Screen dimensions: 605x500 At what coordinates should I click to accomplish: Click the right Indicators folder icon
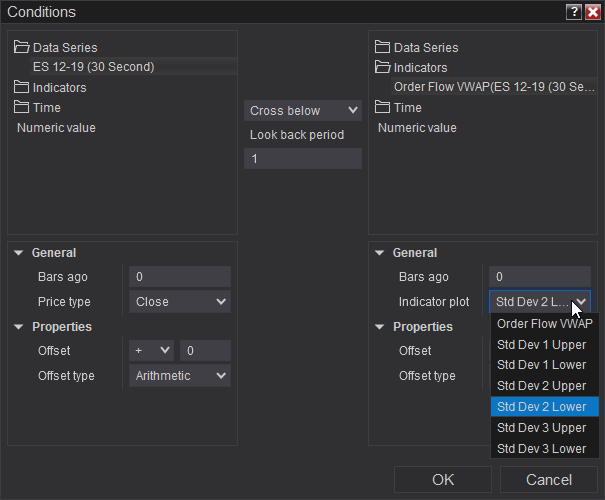tap(382, 67)
